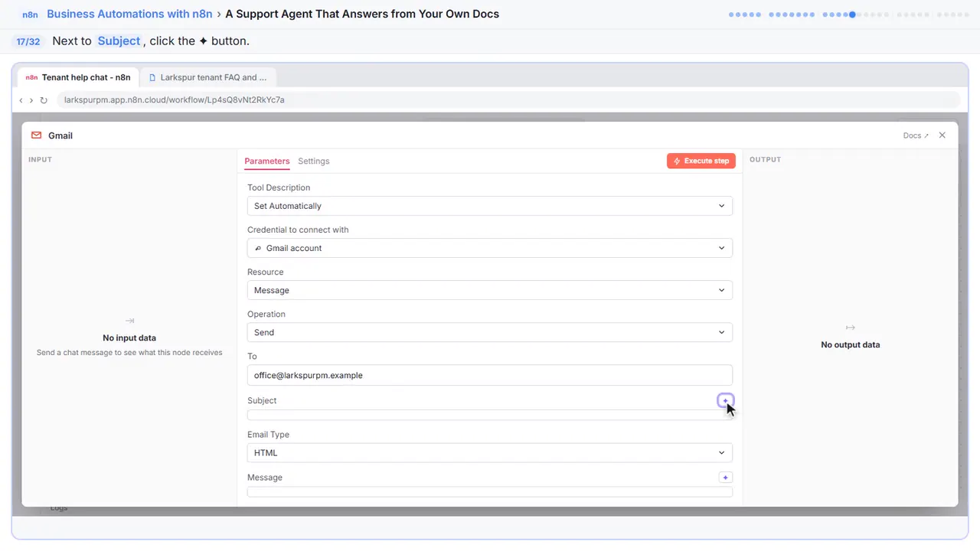The image size is (980, 551).
Task: Click the To field with office@larkspurpm.example
Action: [x=490, y=375]
